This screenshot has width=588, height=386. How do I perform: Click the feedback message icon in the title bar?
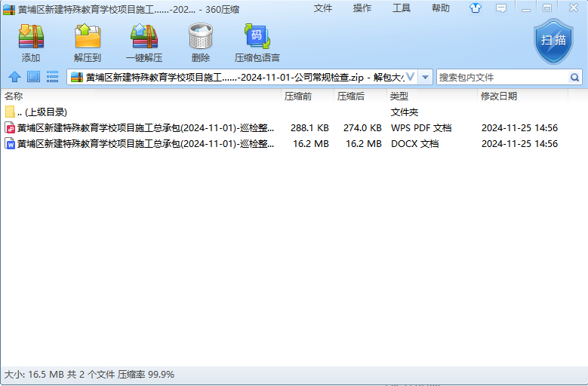500,8
